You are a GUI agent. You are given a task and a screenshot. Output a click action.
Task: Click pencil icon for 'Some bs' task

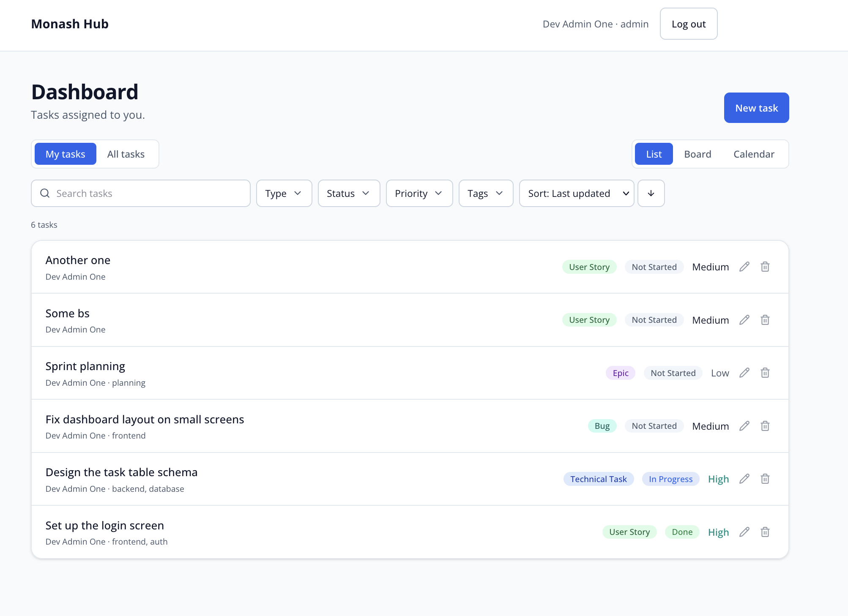(744, 320)
